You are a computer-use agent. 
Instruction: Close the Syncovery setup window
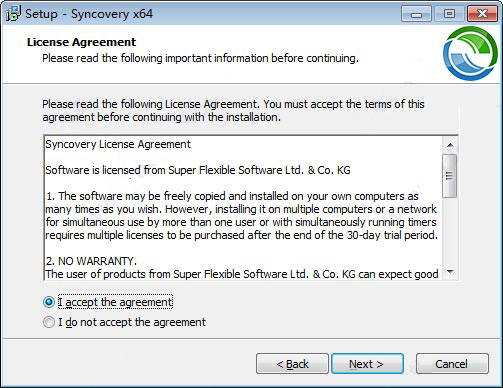(482, 14)
